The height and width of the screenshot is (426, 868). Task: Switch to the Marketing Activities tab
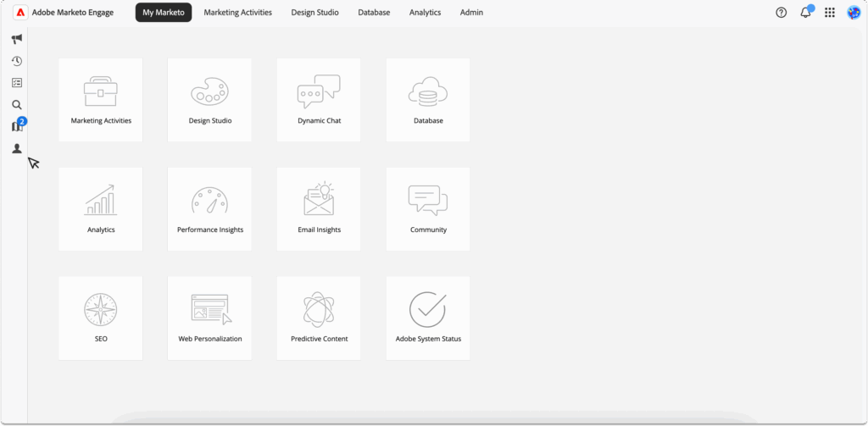coord(237,13)
